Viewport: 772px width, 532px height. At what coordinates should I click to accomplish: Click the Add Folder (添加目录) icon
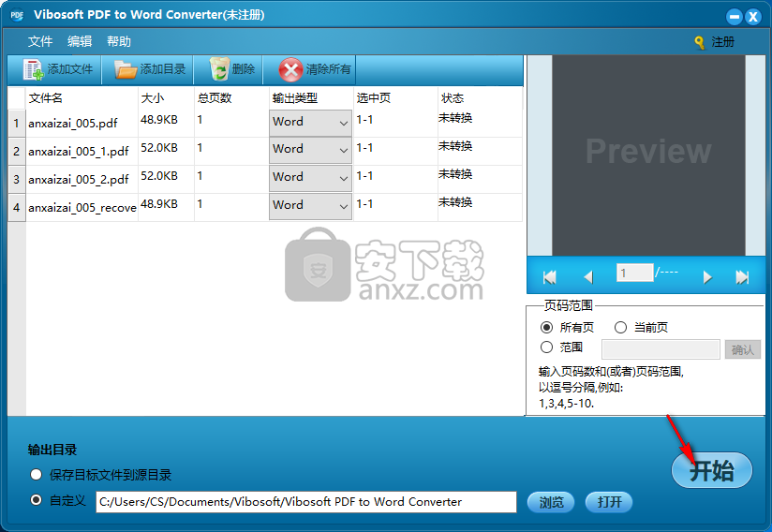click(x=126, y=69)
